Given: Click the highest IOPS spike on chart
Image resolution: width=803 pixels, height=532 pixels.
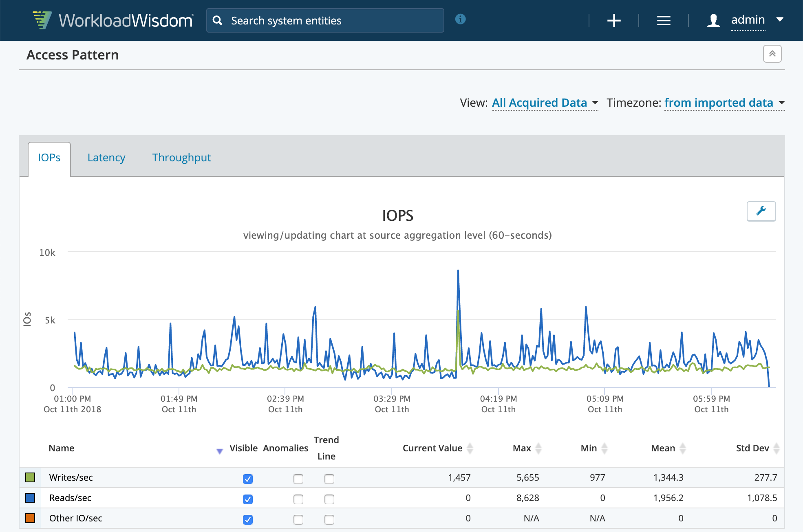Looking at the screenshot, I should tap(458, 271).
